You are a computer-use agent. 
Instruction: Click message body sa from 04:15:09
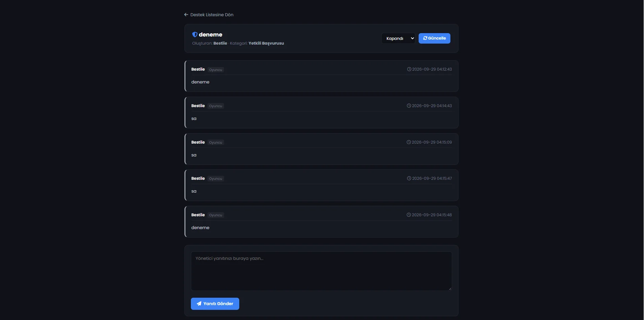pyautogui.click(x=194, y=155)
